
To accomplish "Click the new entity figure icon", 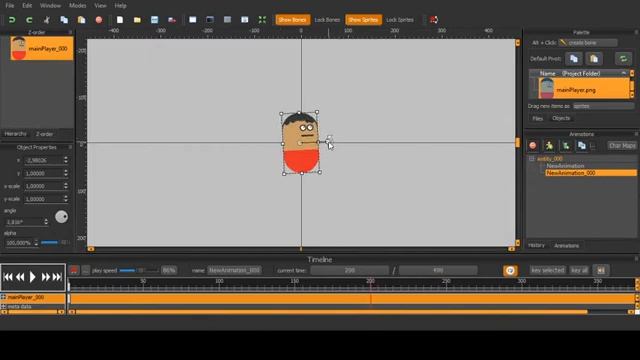I will click(549, 146).
